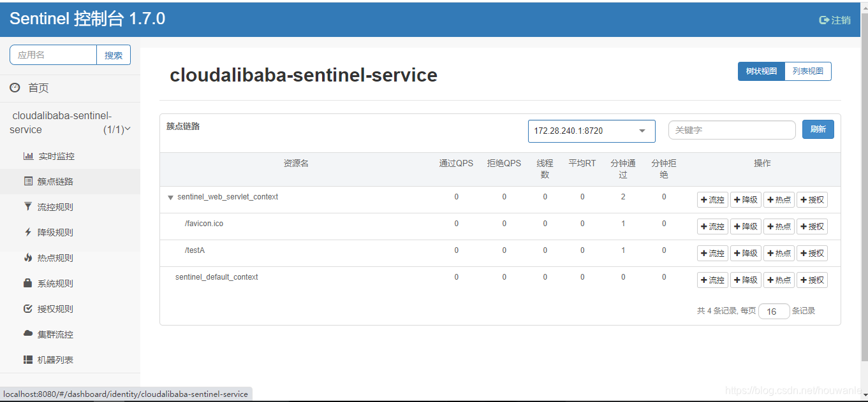This screenshot has width=868, height=402.
Task: Add 流控 rule for sentinel_default_context
Action: (x=712, y=280)
